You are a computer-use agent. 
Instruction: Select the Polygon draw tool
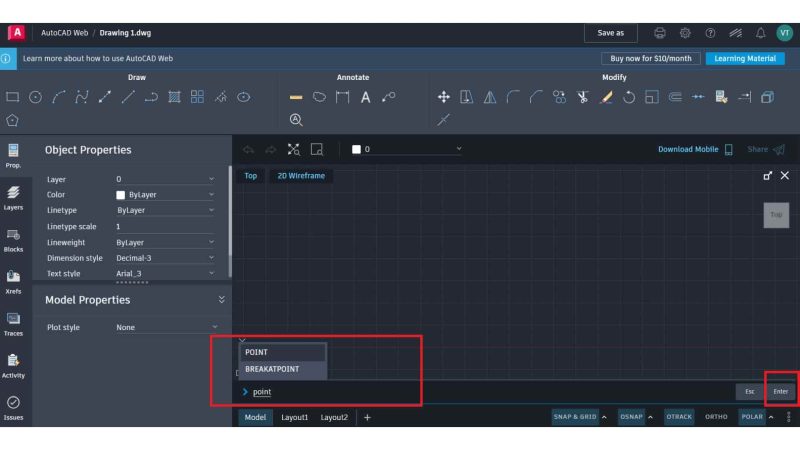pos(12,120)
